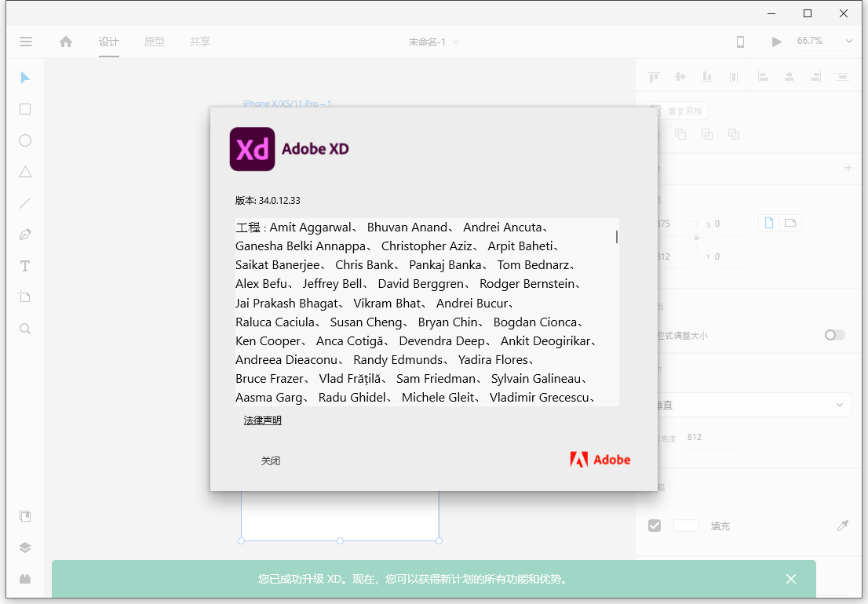The height and width of the screenshot is (604, 868).
Task: Align bottom edges icon
Action: pyautogui.click(x=707, y=77)
